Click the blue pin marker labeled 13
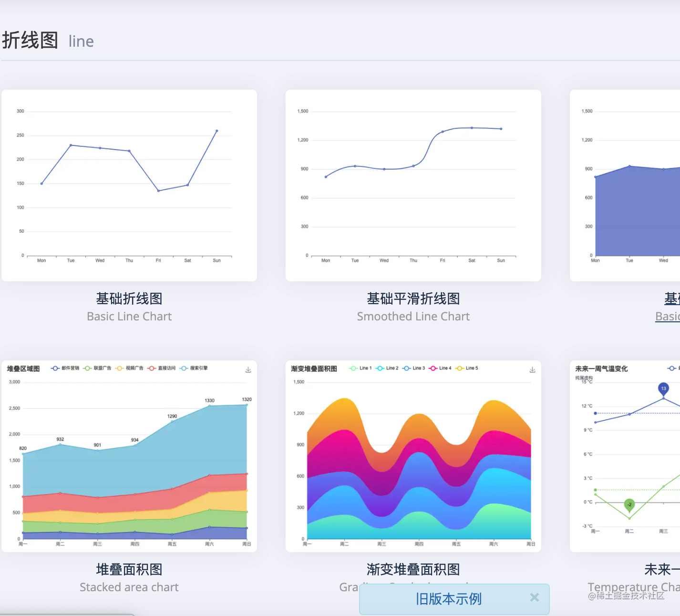This screenshot has height=616, width=680. (663, 389)
